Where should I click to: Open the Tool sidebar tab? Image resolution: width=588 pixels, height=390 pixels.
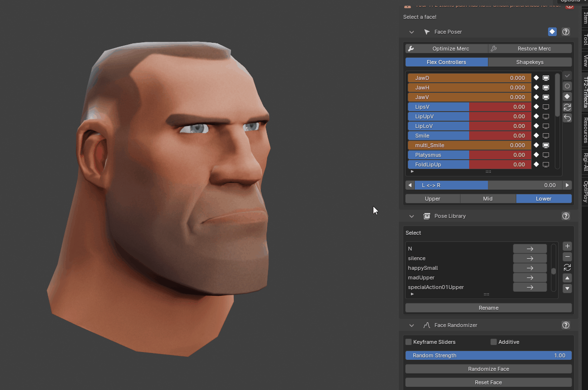click(585, 39)
